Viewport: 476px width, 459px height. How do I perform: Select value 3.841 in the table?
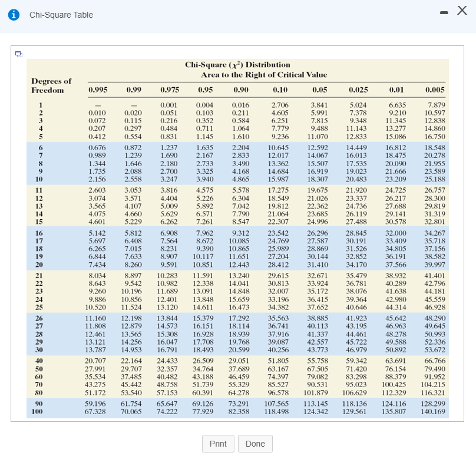(x=319, y=105)
